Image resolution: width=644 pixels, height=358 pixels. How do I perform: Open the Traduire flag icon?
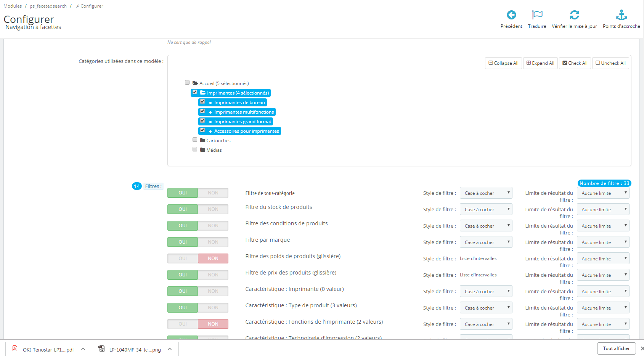pyautogui.click(x=537, y=15)
